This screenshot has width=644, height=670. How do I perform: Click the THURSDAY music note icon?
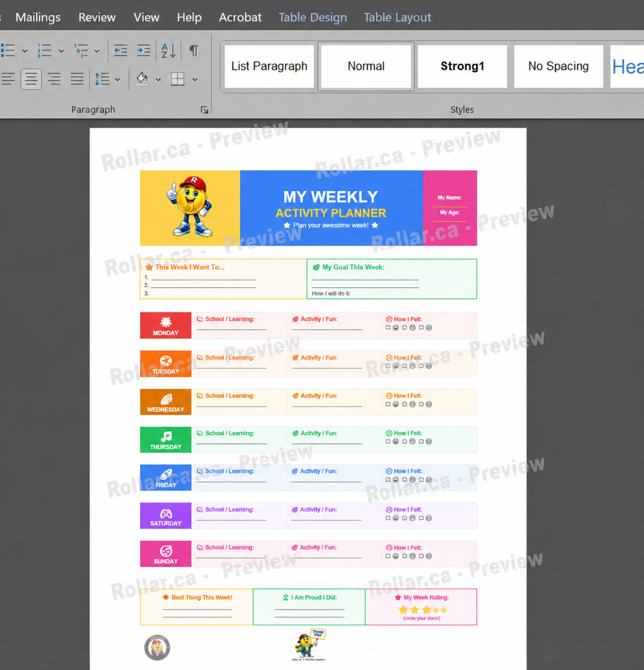pos(166,436)
